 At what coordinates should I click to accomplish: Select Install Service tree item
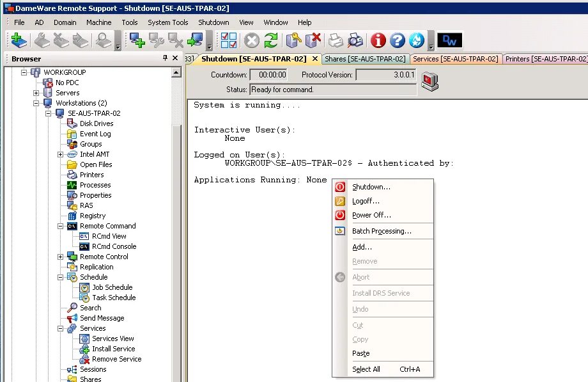(113, 349)
